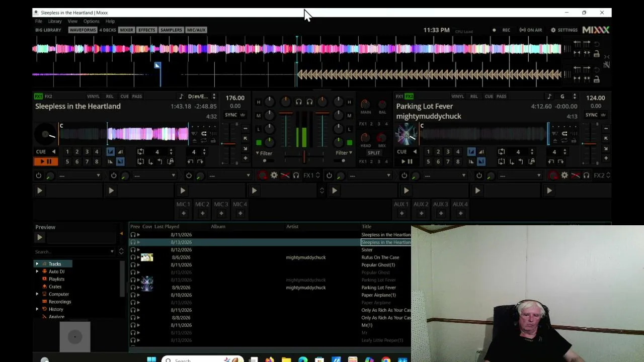Toggle right channel headphone cue in mixer

pos(309,102)
